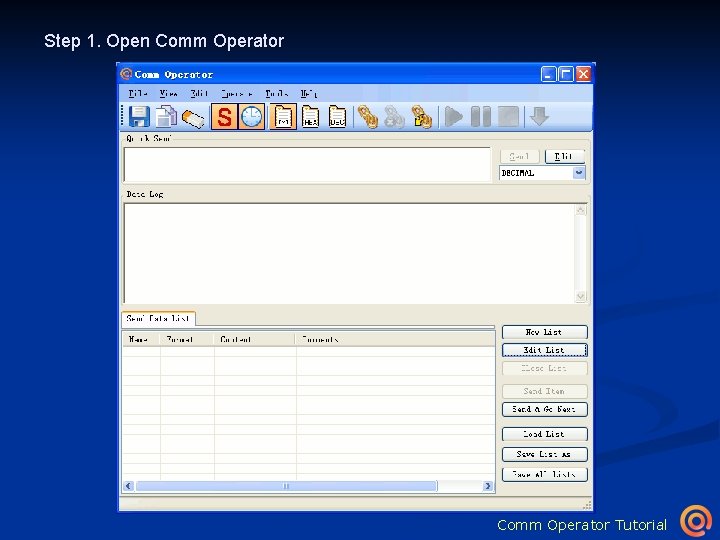Click the Save List As button
The height and width of the screenshot is (540, 720).
point(545,454)
